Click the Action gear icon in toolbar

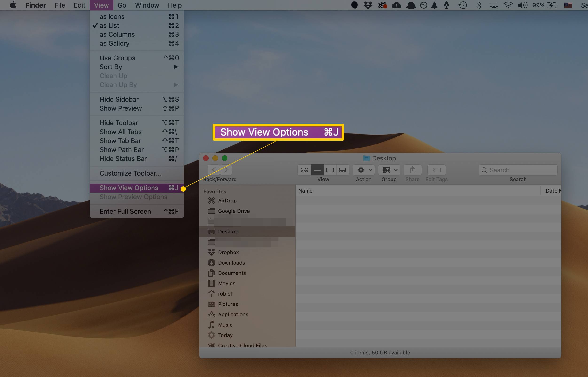click(x=364, y=170)
